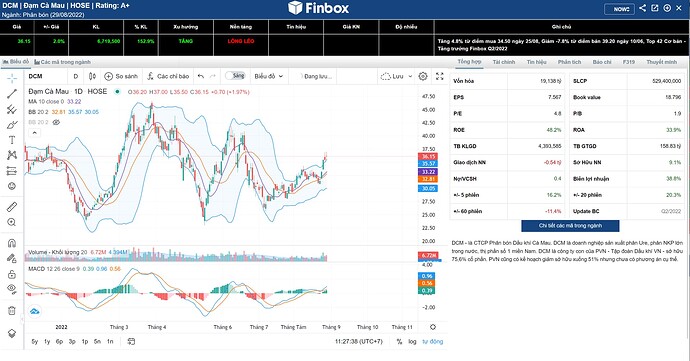Switch to the Tài chính tab
690x361 pixels.
[x=503, y=62]
